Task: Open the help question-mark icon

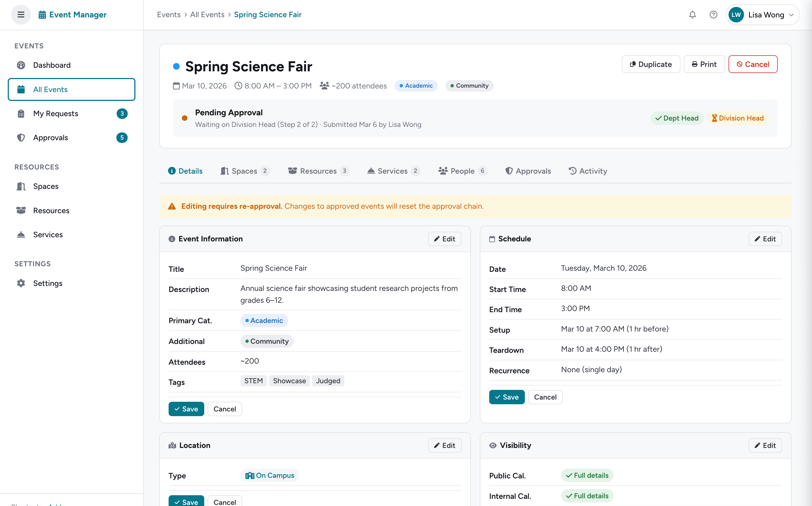Action: click(713, 14)
